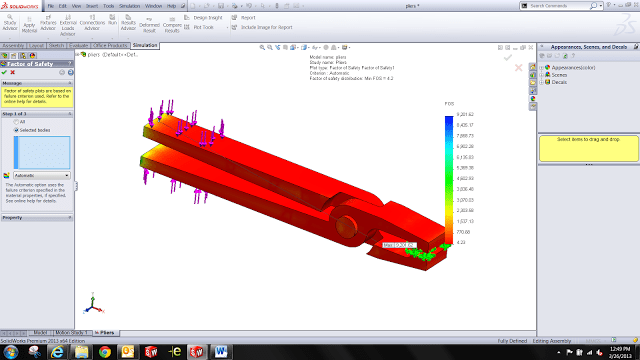Open SolidWorks Resources home tab in task pane
The width and height of the screenshot is (640, 360).
pos(533,67)
